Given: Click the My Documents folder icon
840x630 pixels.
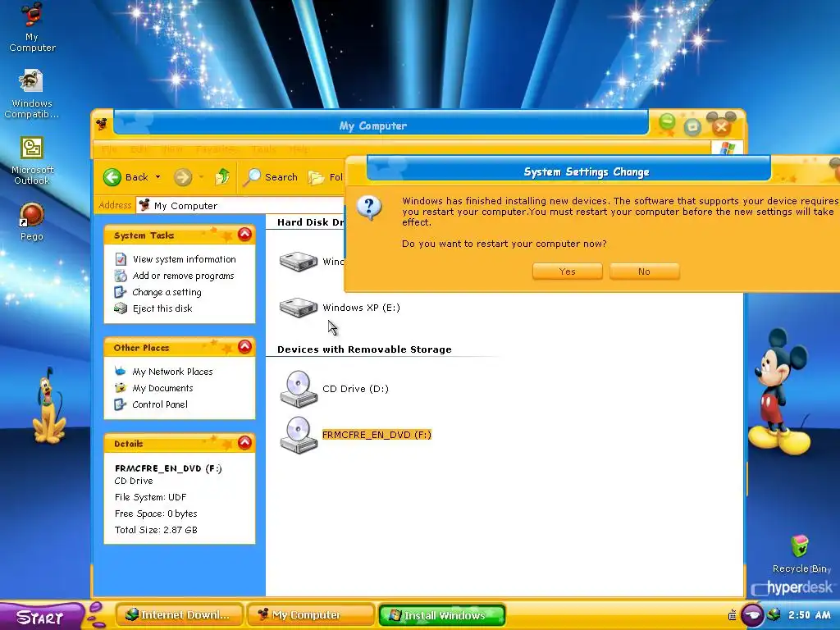Looking at the screenshot, I should tap(121, 388).
